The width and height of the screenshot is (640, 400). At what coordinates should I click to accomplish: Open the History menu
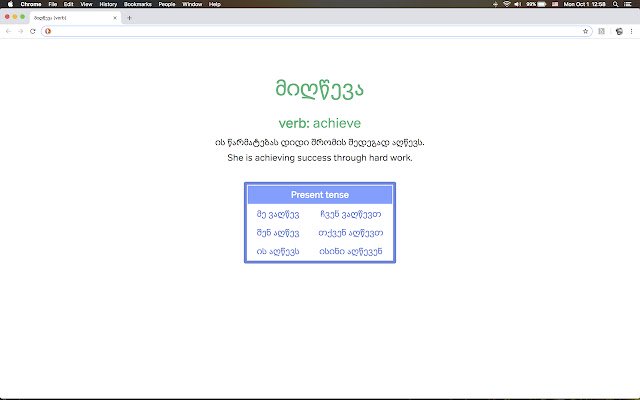108,4
